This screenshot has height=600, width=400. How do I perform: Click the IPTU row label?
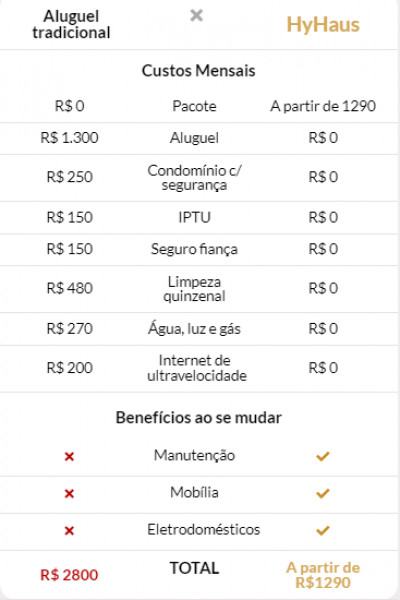194,217
